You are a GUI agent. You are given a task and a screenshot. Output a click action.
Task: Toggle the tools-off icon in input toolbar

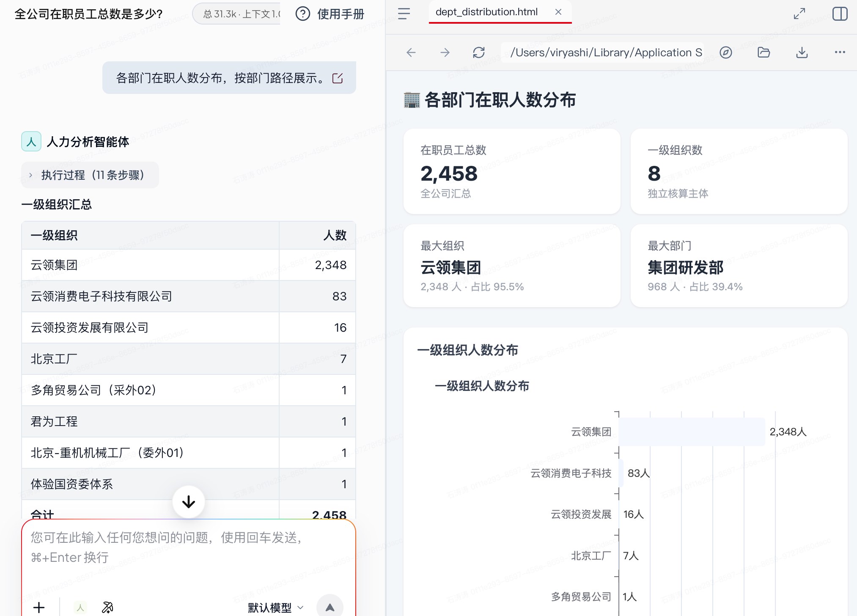click(x=107, y=608)
